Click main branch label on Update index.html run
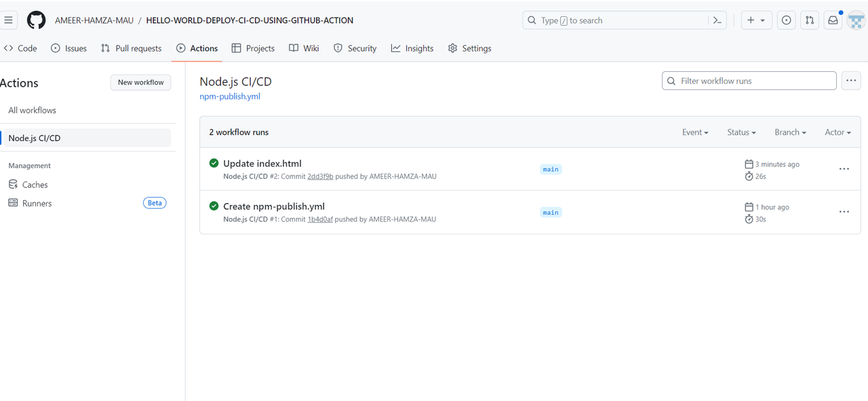 551,169
